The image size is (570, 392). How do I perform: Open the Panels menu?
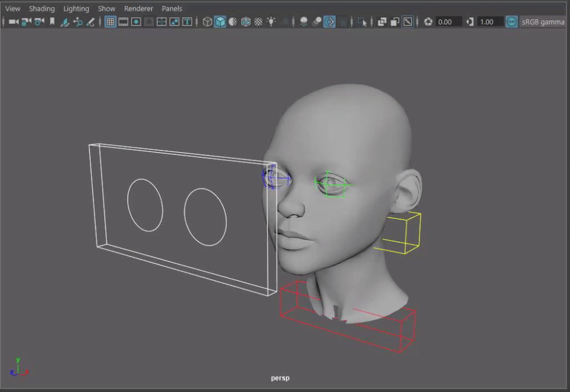172,9
